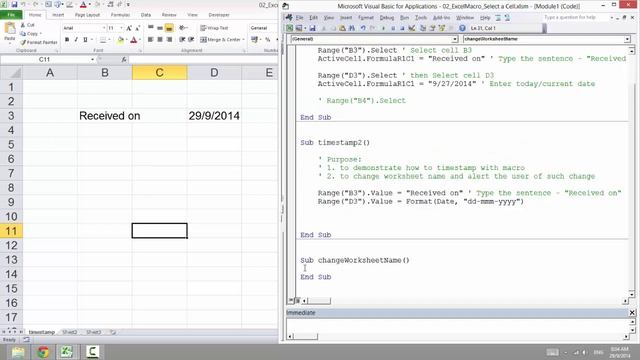Open the font name dropdown showing Arial
Screen dimensions: 640x360
click(x=104, y=28)
